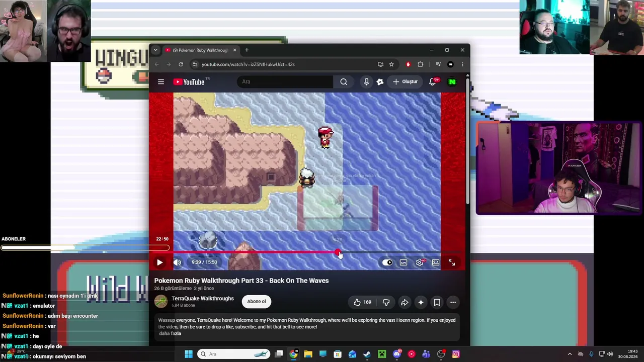Go forward with Chrome's forward arrow
644x362 pixels.
(x=169, y=64)
